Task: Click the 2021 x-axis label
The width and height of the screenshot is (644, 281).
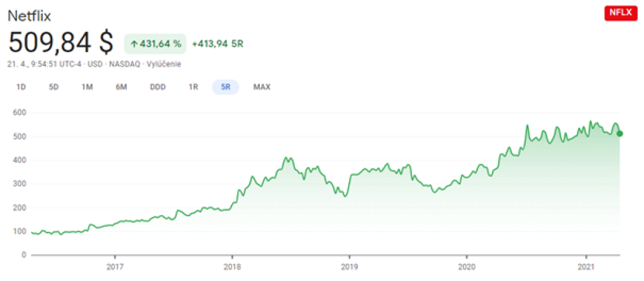Action: 585,267
